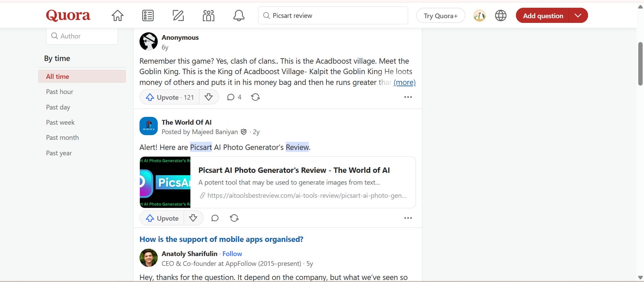The width and height of the screenshot is (644, 282).
Task: Share The World Of AI Picsart post
Action: (x=234, y=218)
